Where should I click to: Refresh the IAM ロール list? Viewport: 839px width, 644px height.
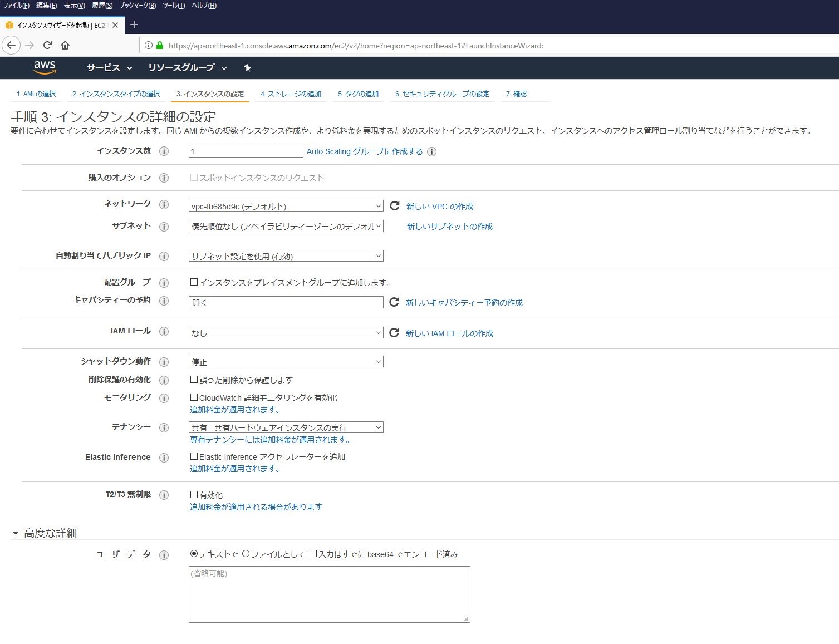tap(394, 332)
